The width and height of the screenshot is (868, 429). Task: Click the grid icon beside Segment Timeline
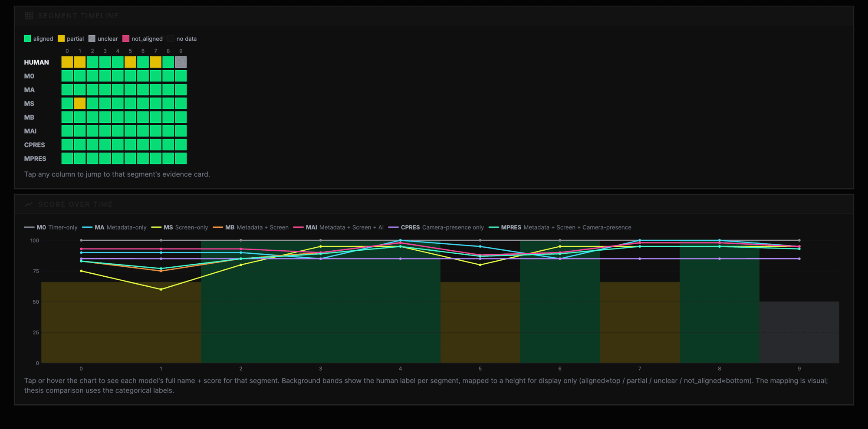click(x=29, y=16)
